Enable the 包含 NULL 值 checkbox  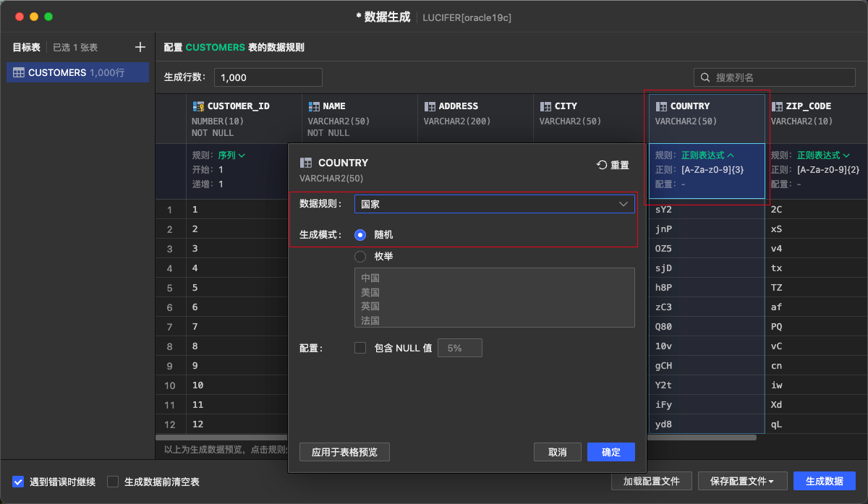[359, 348]
